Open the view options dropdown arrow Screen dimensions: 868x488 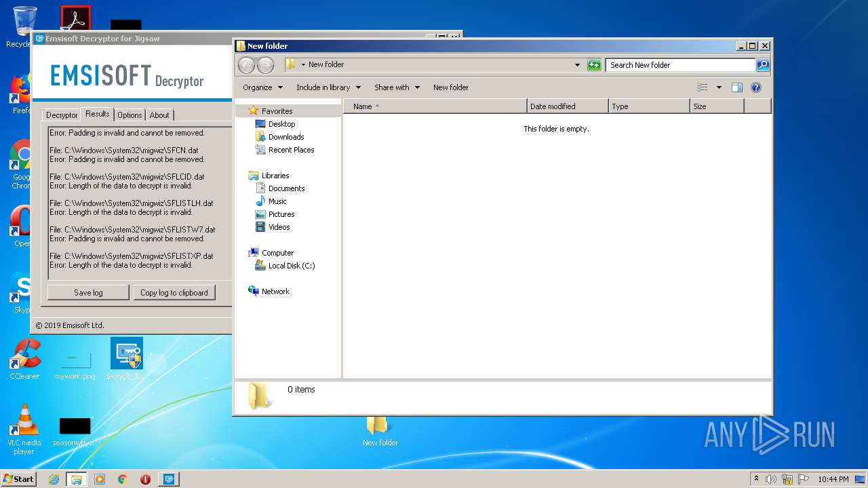pos(719,87)
